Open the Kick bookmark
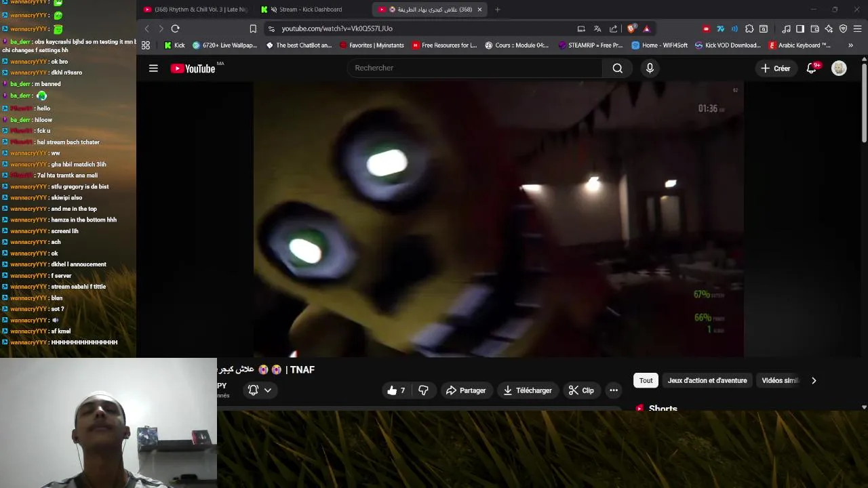The width and height of the screenshot is (868, 488). coord(175,45)
